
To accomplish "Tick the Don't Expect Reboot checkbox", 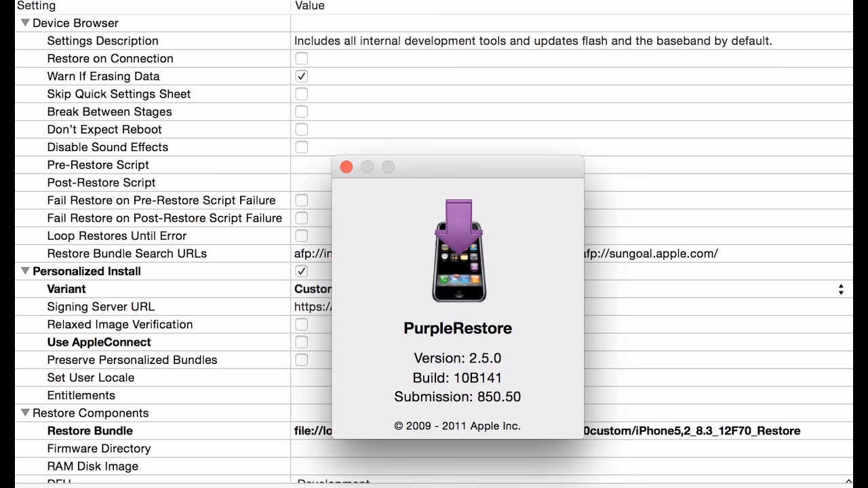I will tap(302, 129).
